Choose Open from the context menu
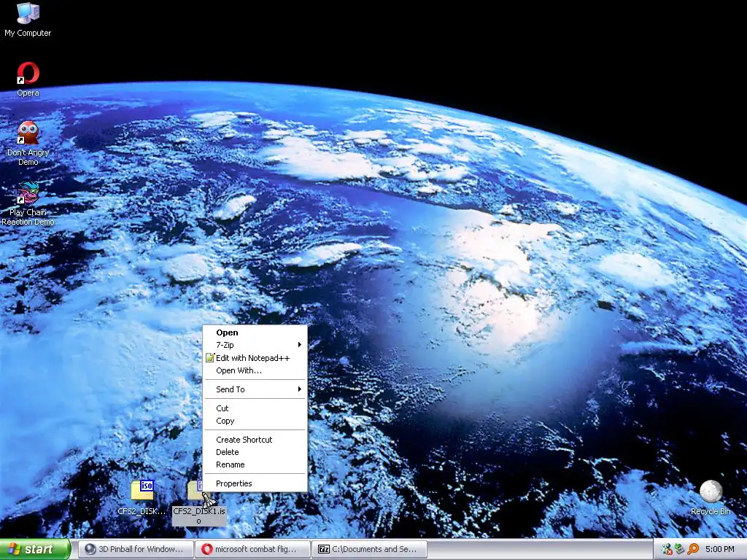 point(255,332)
